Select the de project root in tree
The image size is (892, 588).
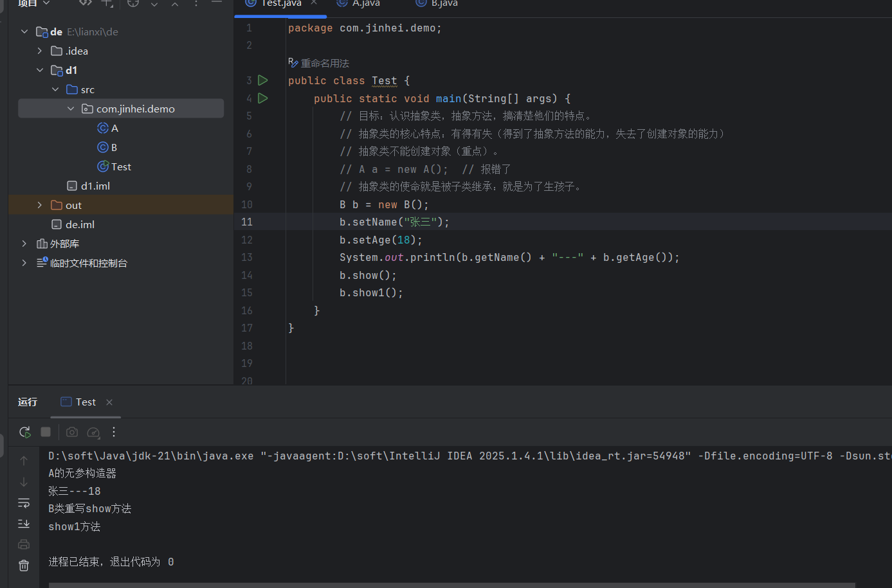121,31
